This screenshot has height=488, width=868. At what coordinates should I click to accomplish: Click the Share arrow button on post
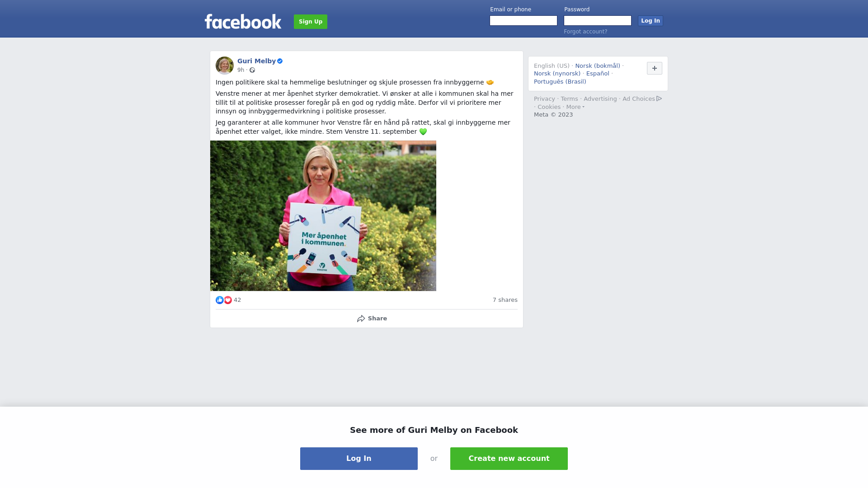point(372,319)
